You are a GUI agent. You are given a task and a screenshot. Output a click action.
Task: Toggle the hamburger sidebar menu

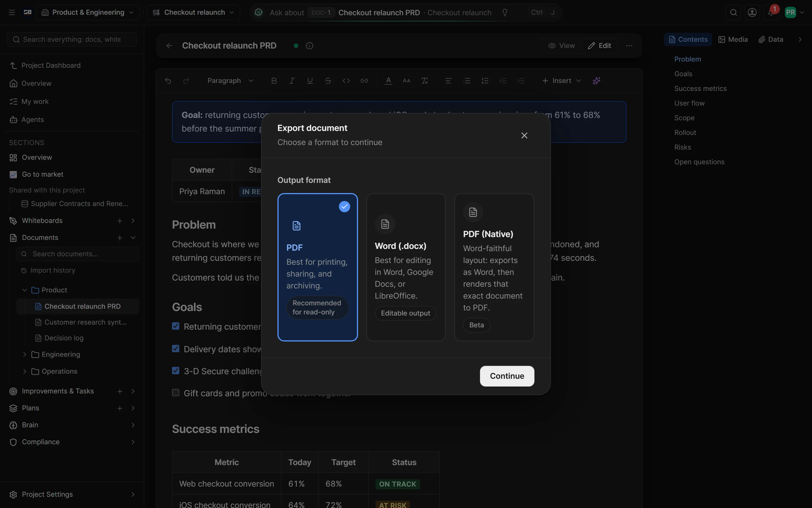coord(12,12)
